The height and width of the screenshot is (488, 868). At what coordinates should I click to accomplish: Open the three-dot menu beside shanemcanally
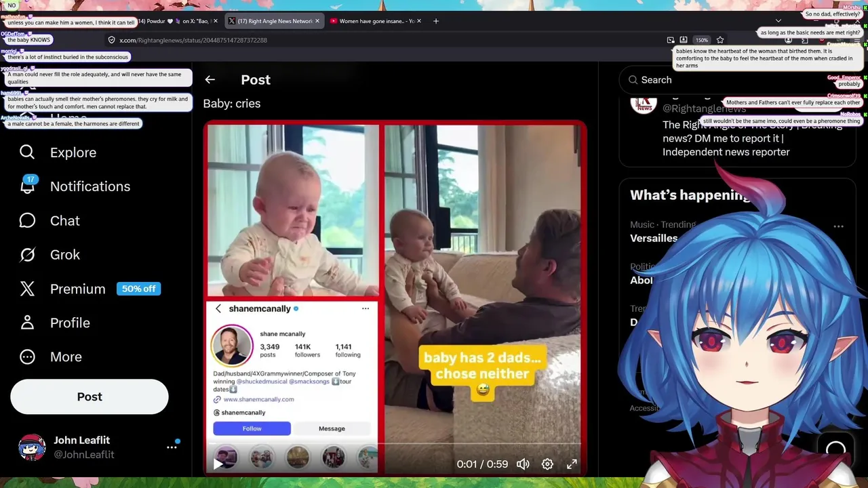366,308
